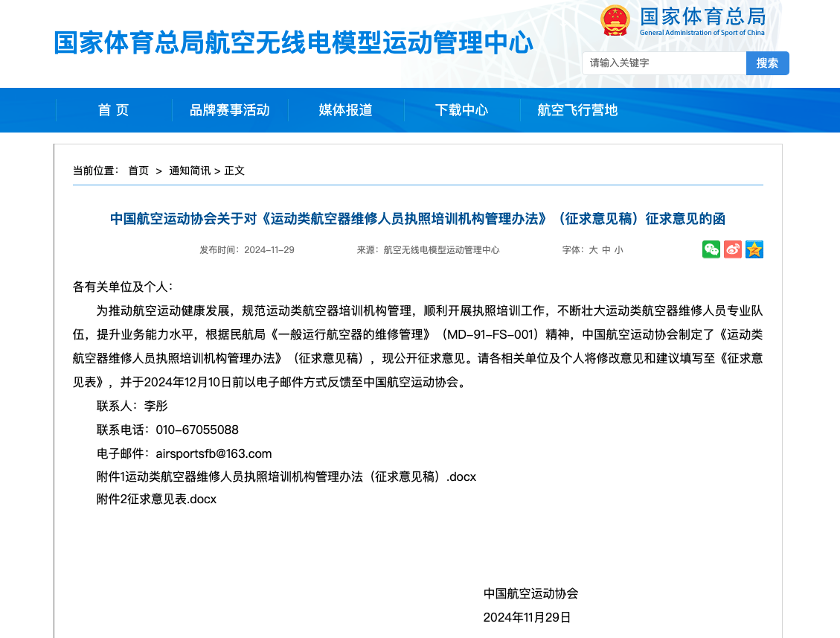Open 下载中心 from navigation bar
Screen dimensions: 840x638
(x=461, y=110)
